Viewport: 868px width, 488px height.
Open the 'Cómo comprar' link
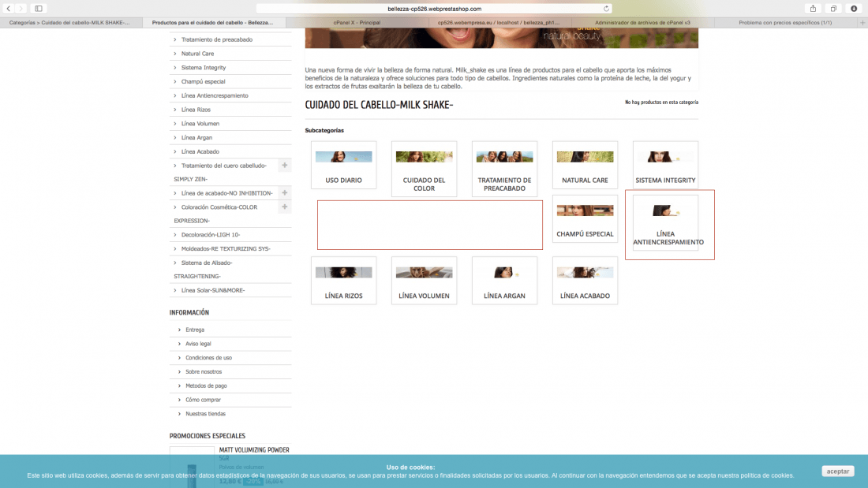(203, 400)
